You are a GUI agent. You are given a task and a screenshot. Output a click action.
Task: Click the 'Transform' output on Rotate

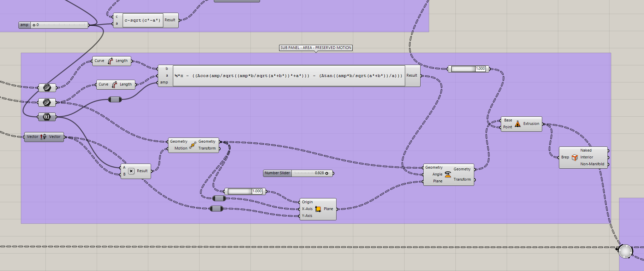(x=462, y=180)
